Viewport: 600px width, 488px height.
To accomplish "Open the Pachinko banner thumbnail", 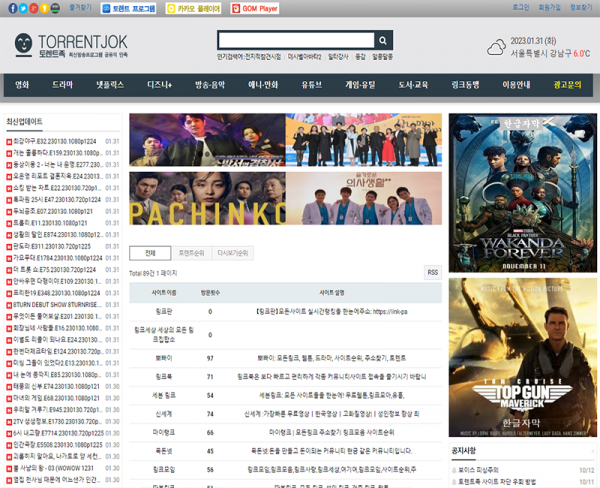I will 206,198.
